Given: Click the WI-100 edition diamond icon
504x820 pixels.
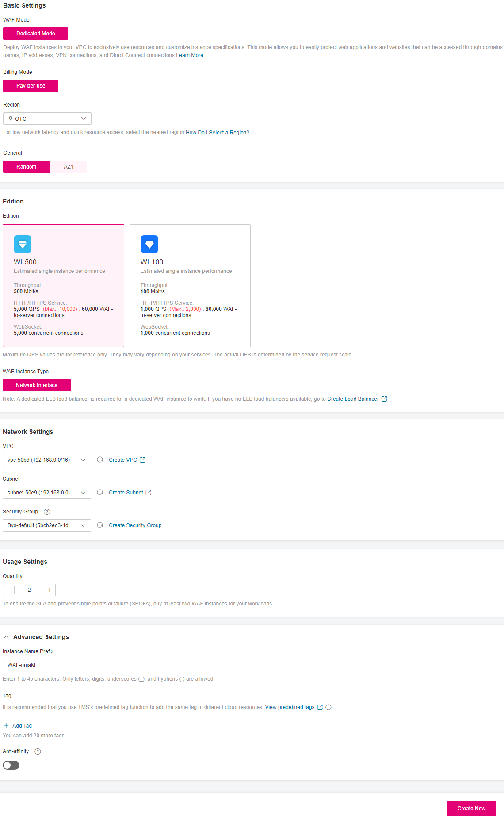Looking at the screenshot, I should 149,244.
